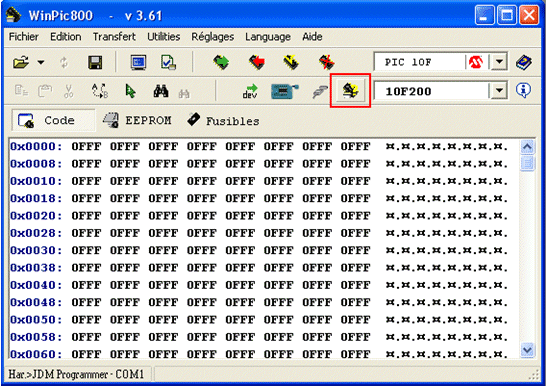This screenshot has width=546, height=387.
Task: Program the device with the red chip icon
Action: [x=257, y=63]
